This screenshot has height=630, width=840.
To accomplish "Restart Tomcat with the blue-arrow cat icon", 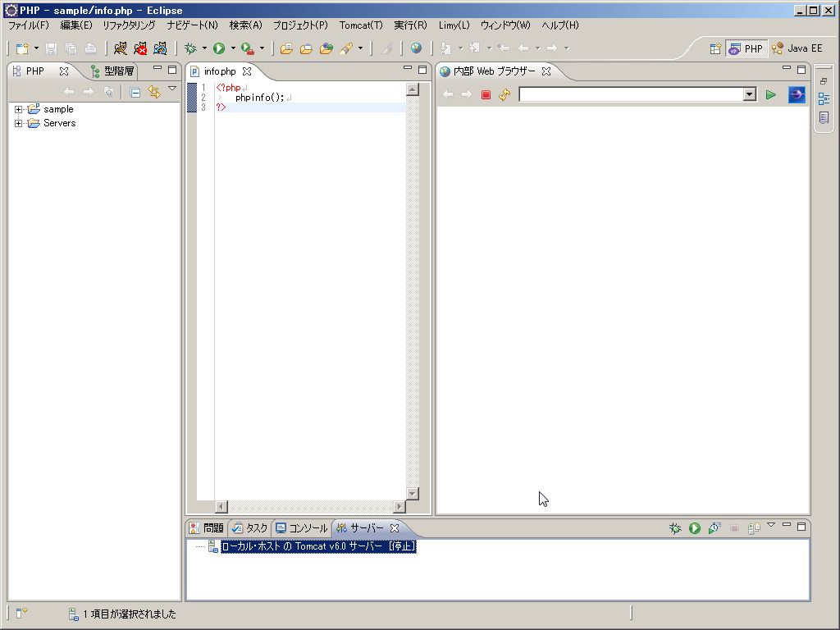I will (160, 48).
